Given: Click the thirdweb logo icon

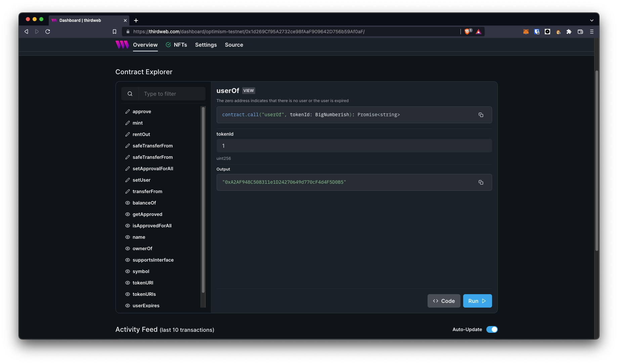Looking at the screenshot, I should coord(122,45).
